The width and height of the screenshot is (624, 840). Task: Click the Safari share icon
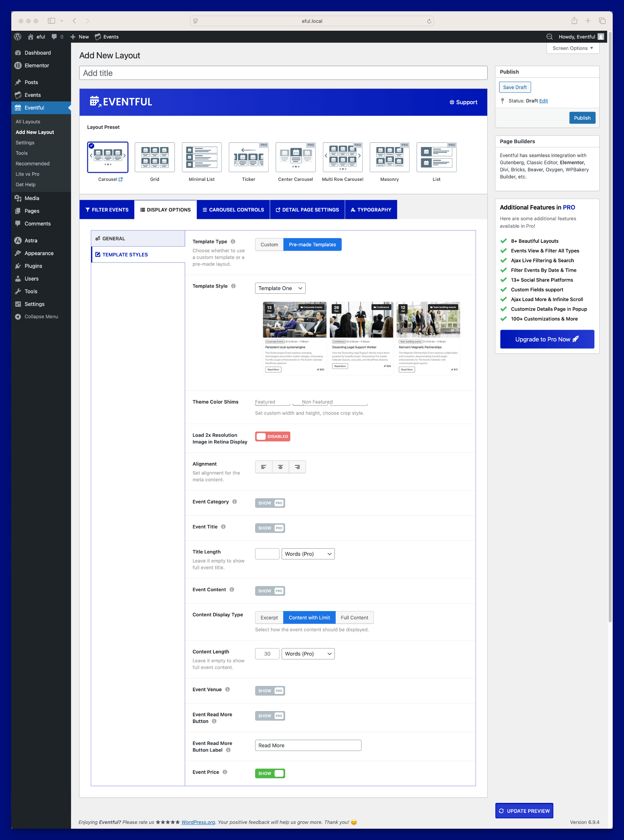574,21
